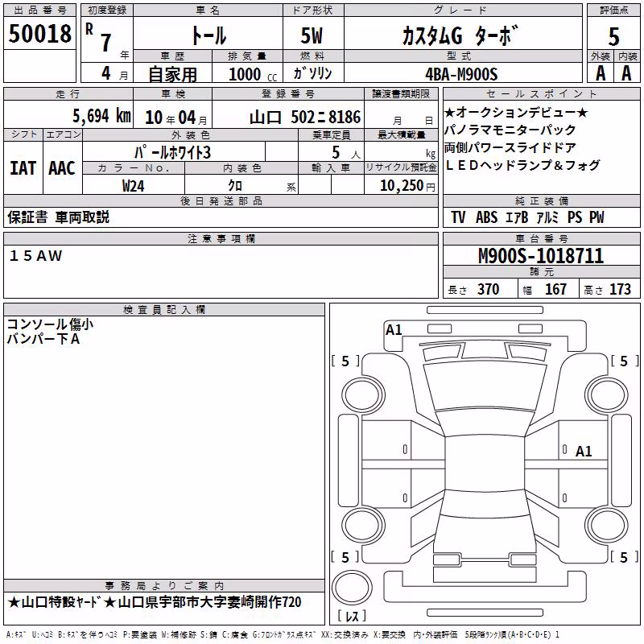Select spare tire label レス
The height and width of the screenshot is (644, 644).
(x=352, y=616)
